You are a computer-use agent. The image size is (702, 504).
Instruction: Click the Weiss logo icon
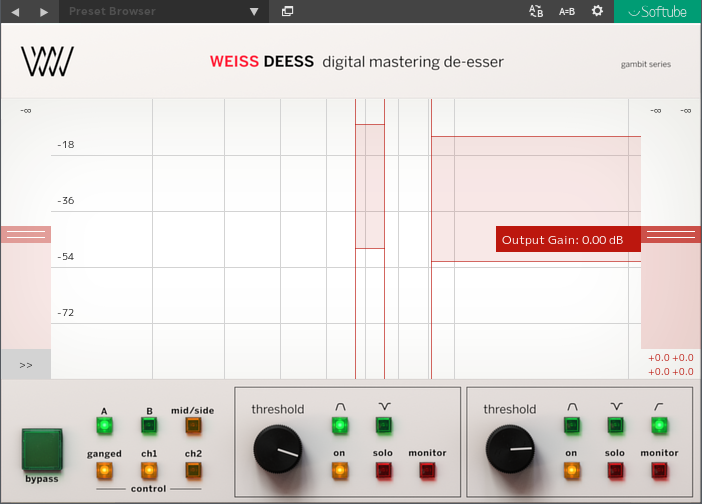coord(47,62)
